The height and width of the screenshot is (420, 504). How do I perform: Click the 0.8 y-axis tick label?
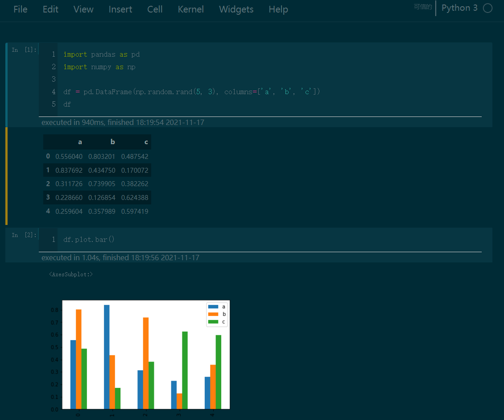pyautogui.click(x=54, y=310)
